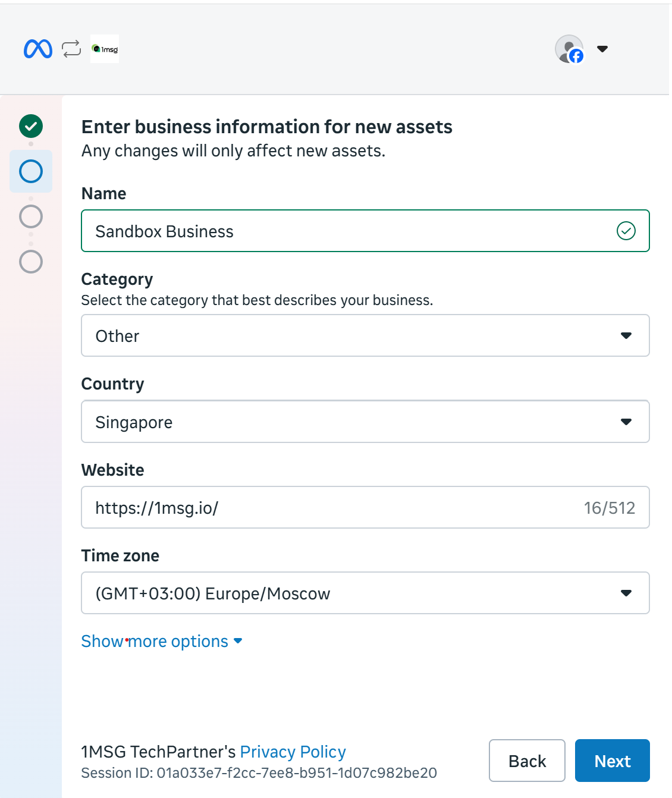Click the sync arrows icon beside Meta logo
672x798 pixels.
pyautogui.click(x=71, y=49)
